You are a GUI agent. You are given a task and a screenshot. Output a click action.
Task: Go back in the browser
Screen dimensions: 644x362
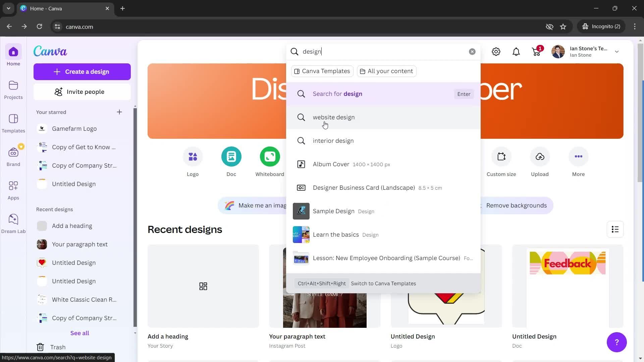(9, 26)
